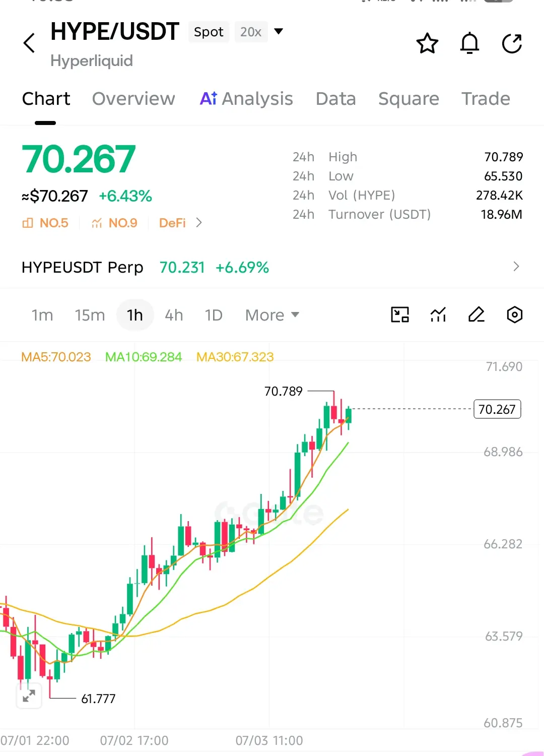Open chart indicators icon
The width and height of the screenshot is (544, 756).
coord(438,315)
